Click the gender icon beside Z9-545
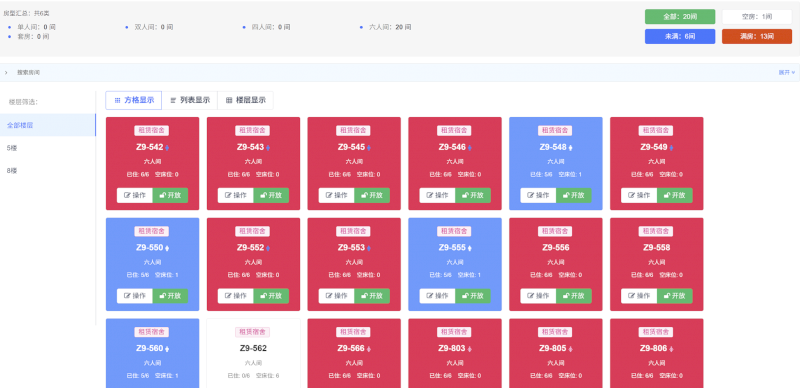 coord(369,148)
